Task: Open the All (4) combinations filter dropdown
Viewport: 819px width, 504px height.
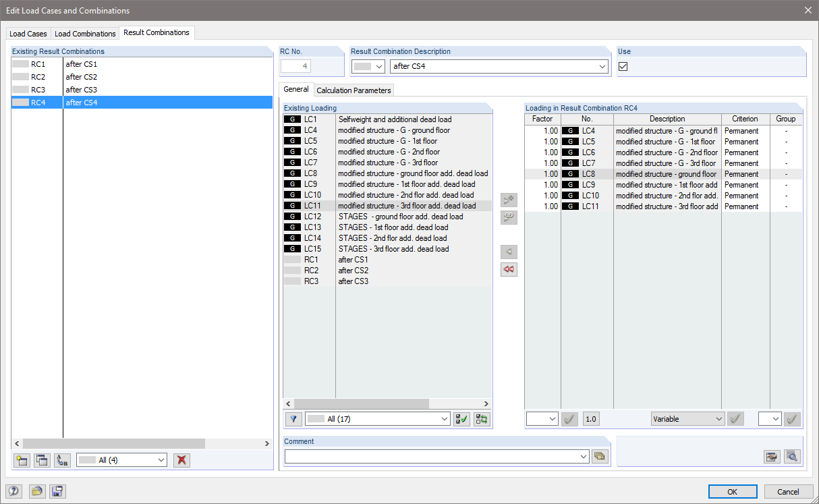Action: 121,460
